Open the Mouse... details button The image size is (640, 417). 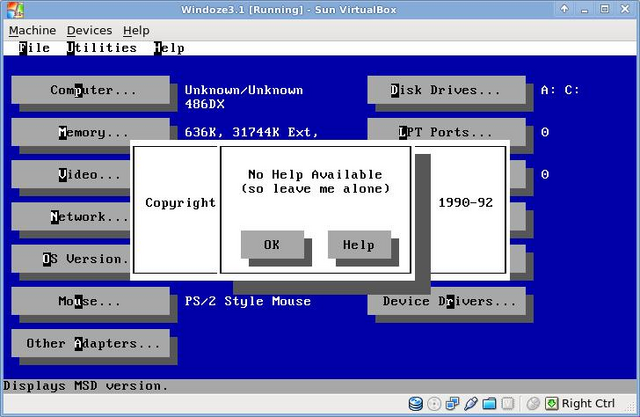tap(91, 301)
